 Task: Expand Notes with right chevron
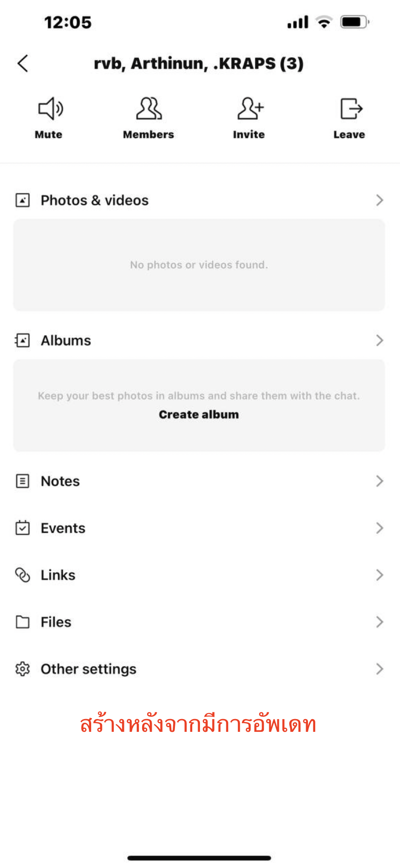379,481
